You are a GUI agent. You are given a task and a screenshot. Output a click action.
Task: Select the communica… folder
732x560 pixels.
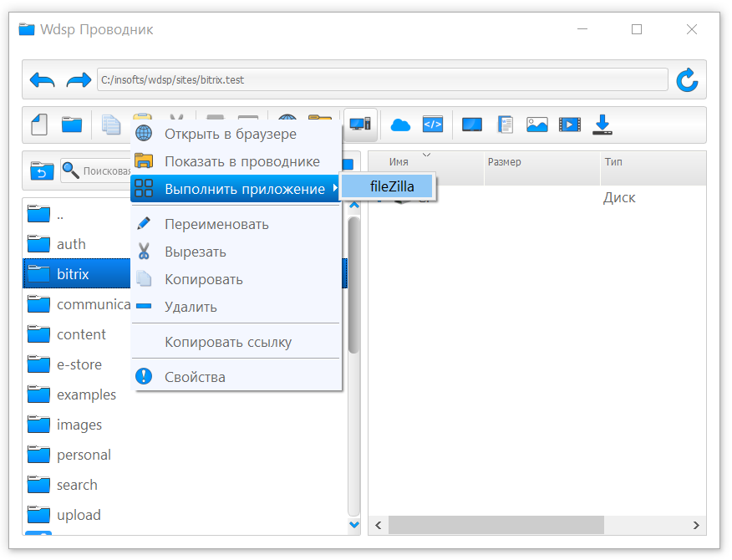(77, 304)
